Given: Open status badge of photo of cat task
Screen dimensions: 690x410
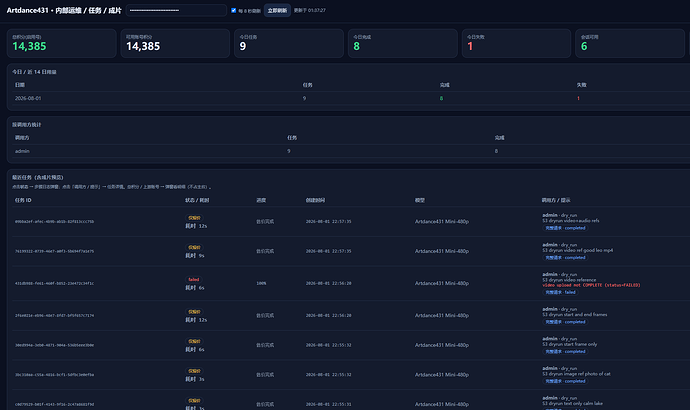Looking at the screenshot, I should coord(194,371).
